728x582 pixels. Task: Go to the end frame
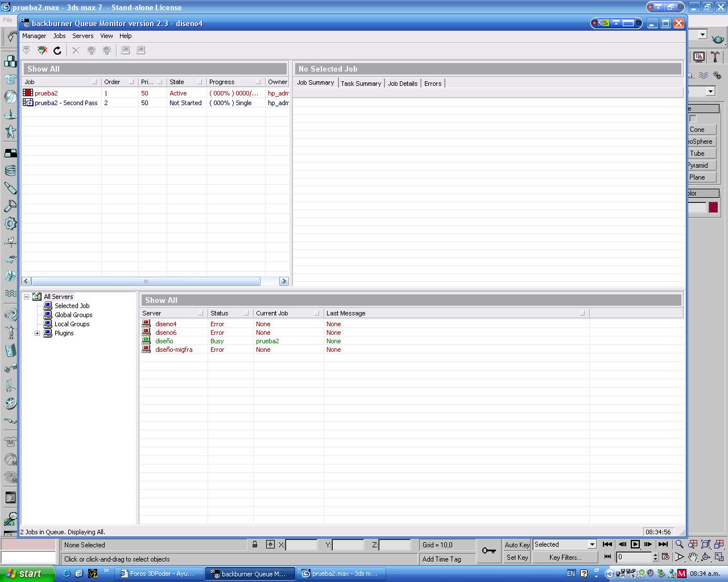[x=663, y=544]
